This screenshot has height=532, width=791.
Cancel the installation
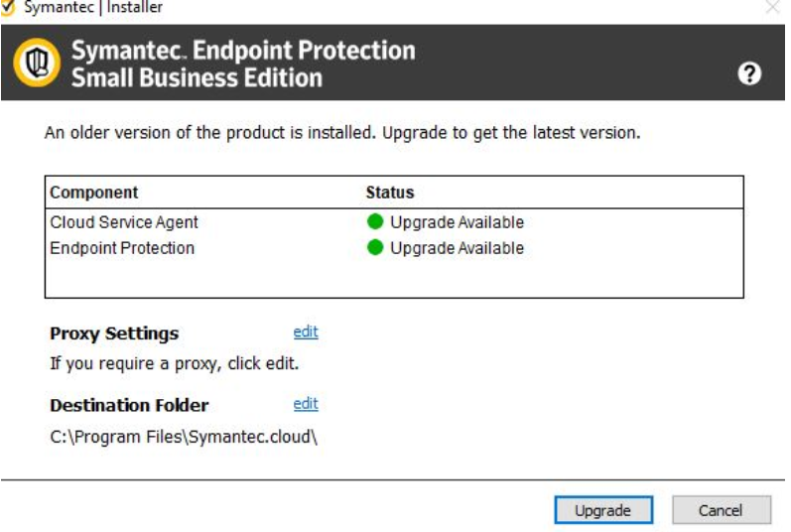click(x=721, y=510)
